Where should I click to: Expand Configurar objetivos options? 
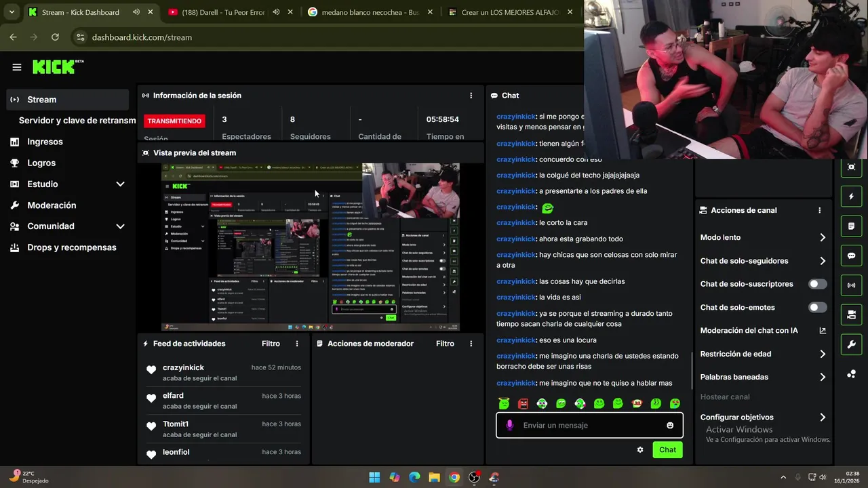coord(823,418)
